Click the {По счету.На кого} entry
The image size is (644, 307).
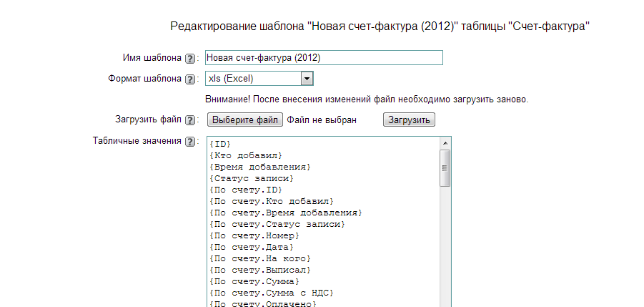(x=259, y=258)
